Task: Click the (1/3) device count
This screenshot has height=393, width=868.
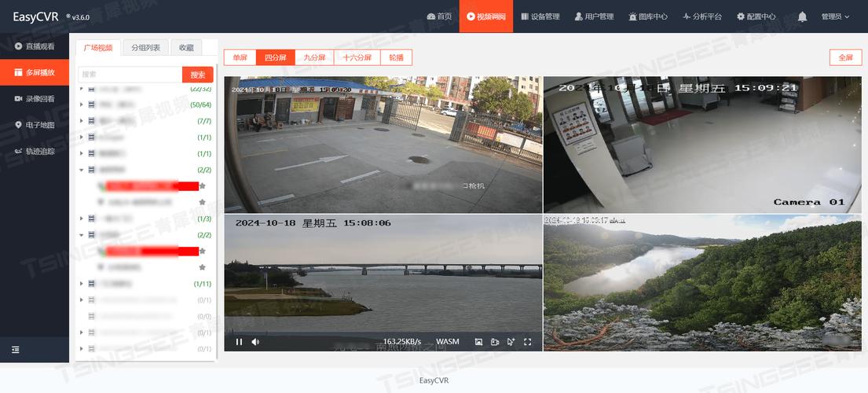Action: pyautogui.click(x=203, y=219)
